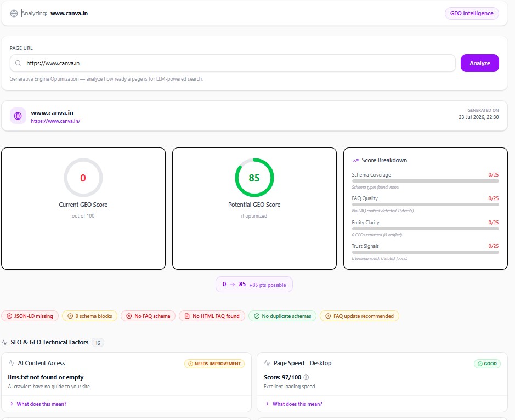This screenshot has width=515, height=420.
Task: Click the Analyzing www.canva.in header text
Action: (x=54, y=14)
